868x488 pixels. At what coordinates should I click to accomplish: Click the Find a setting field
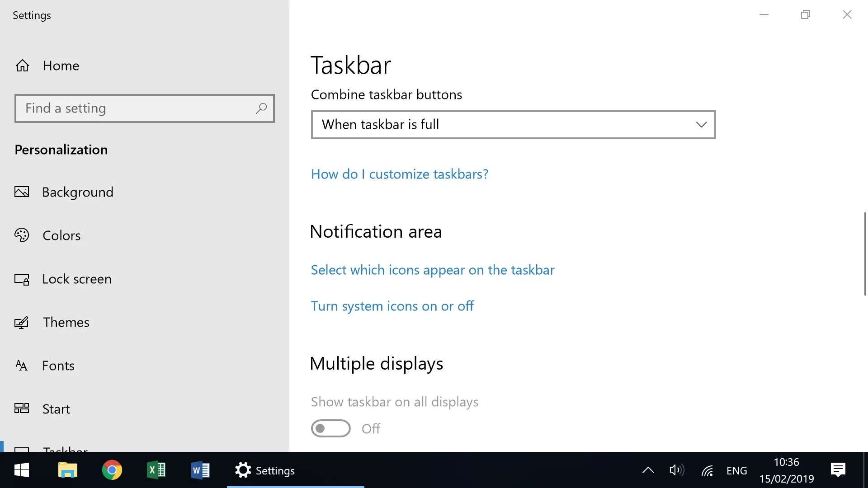tap(136, 108)
